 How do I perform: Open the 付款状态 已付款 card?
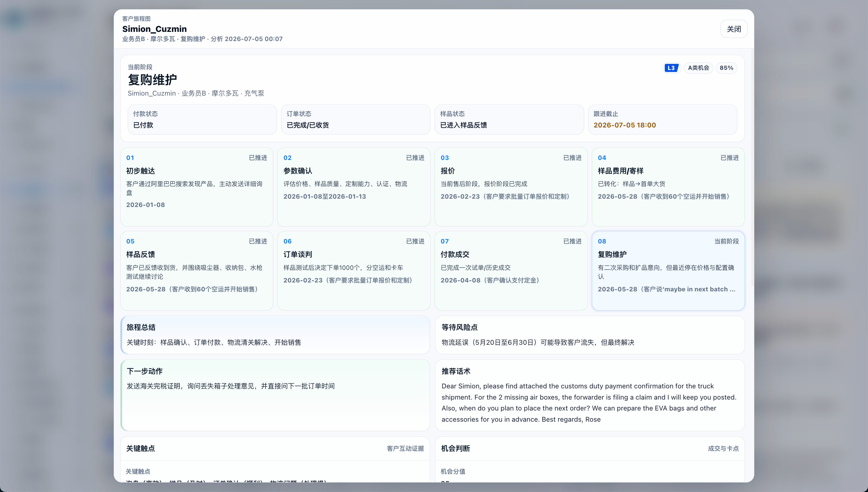(x=202, y=120)
